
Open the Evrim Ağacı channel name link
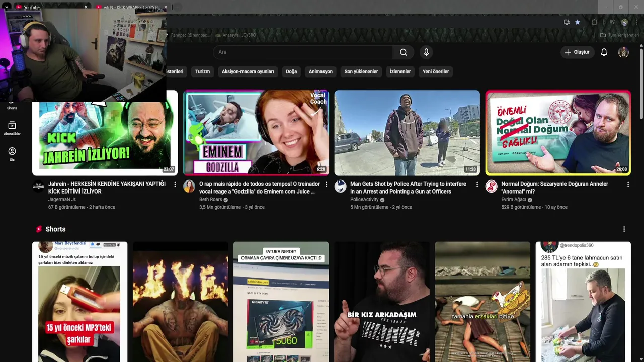coord(514,200)
